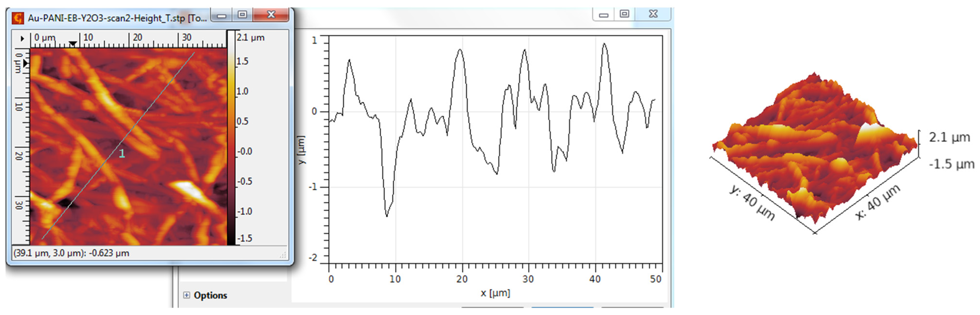Screen dimensions: 980x315
Task: Close the Au-PANI-EB-Y2O3 height data window
Action: [271, 15]
